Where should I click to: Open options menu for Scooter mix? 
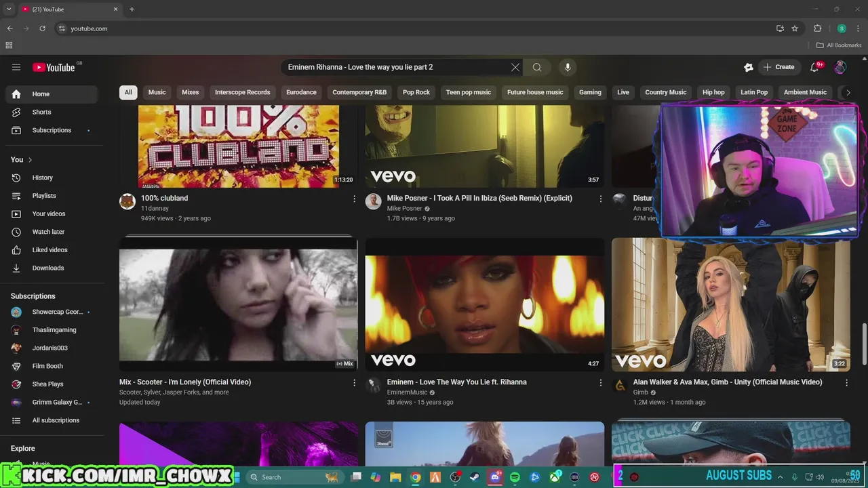(354, 382)
